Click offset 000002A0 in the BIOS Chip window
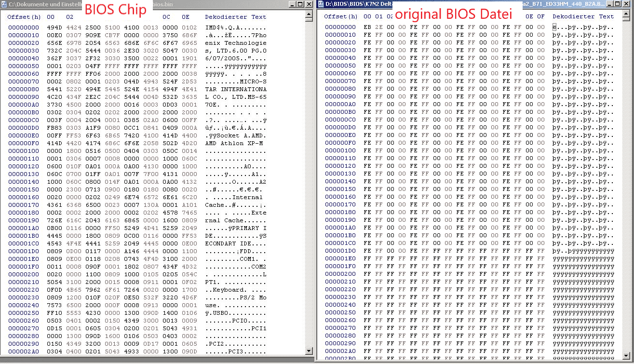 24,351
